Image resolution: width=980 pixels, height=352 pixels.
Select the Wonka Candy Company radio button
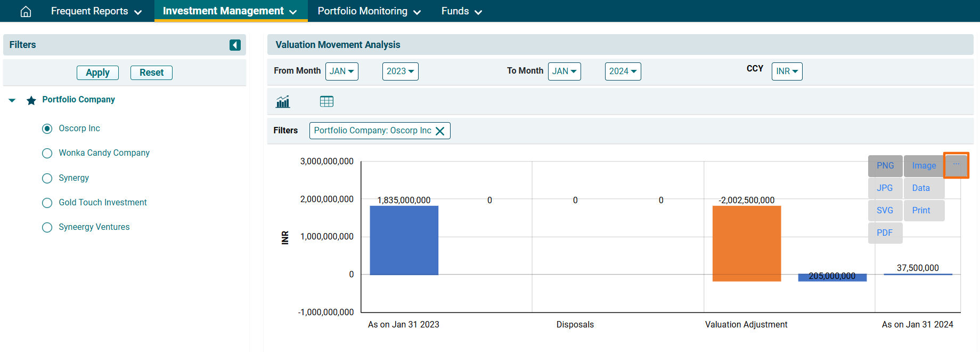pyautogui.click(x=47, y=154)
